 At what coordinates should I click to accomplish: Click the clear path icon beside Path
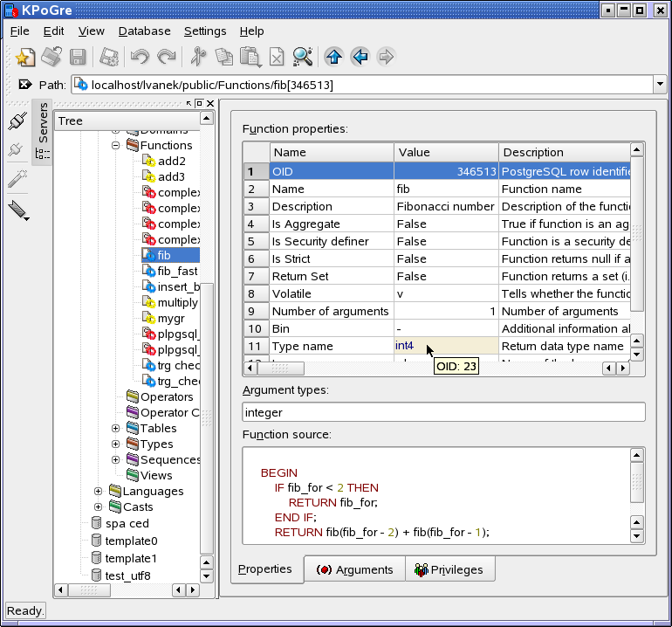pyautogui.click(x=24, y=85)
